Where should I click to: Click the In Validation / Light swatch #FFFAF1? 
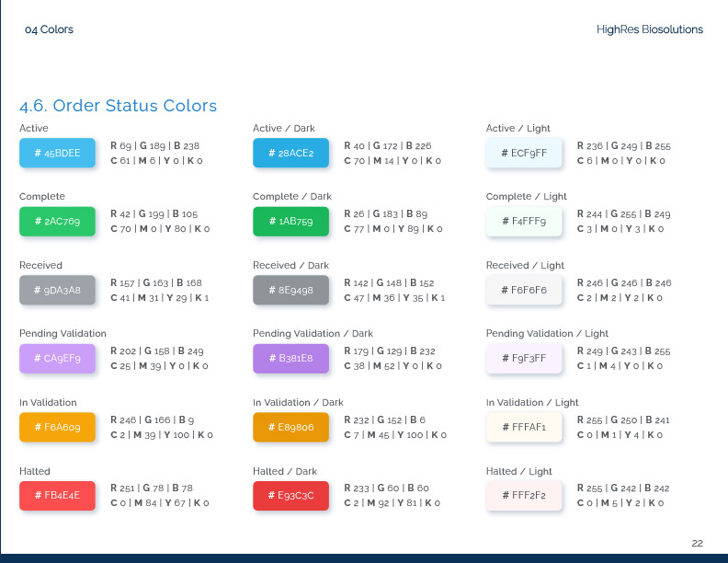pos(524,427)
